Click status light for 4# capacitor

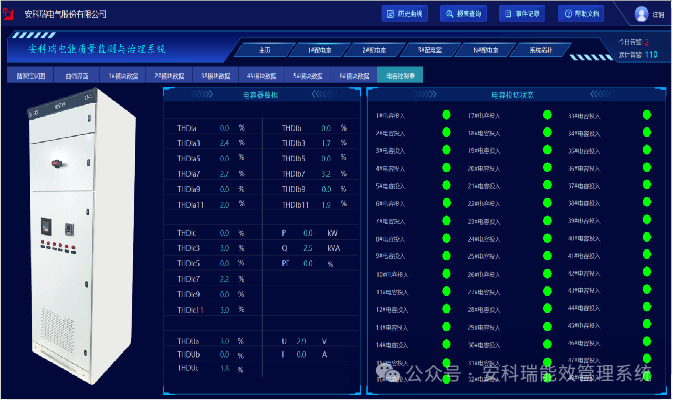[x=446, y=167]
